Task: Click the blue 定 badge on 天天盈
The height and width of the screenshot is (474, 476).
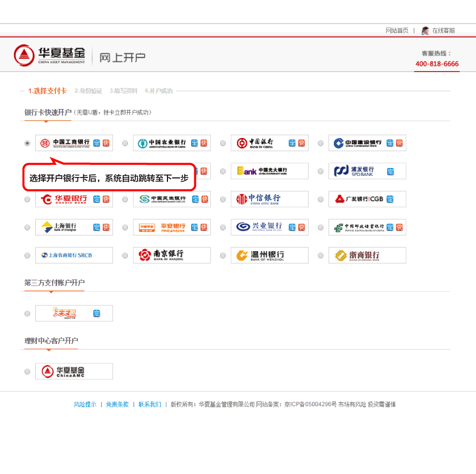Action: [x=96, y=313]
